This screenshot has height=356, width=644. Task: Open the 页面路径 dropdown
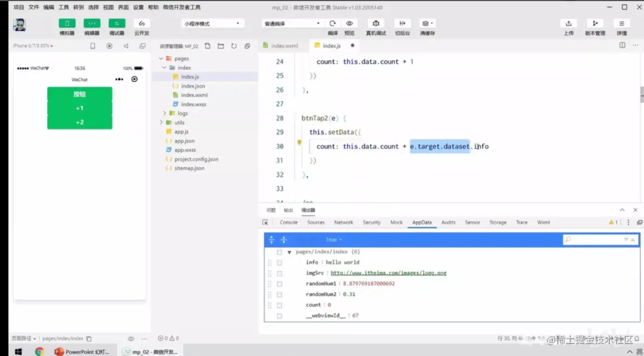(23, 338)
